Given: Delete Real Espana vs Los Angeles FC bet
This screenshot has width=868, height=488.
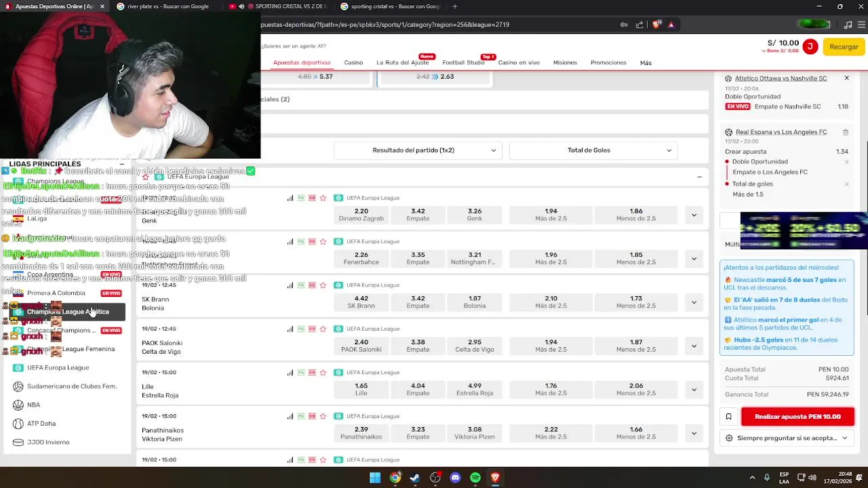Looking at the screenshot, I should point(846,132).
